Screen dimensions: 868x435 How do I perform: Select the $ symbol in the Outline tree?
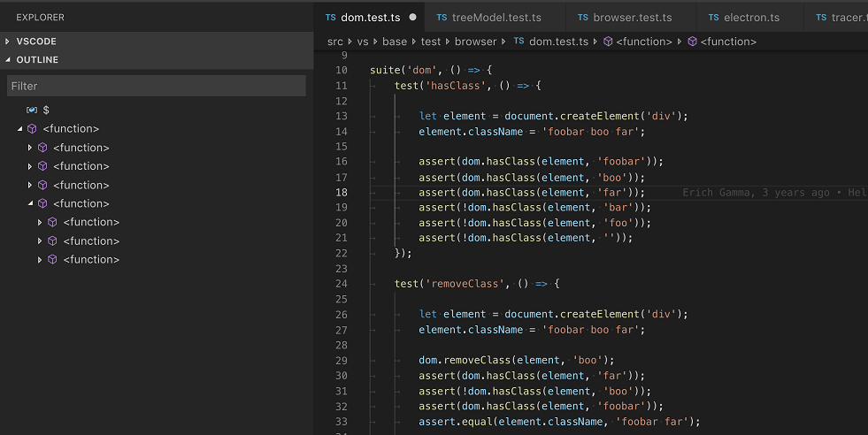46,110
